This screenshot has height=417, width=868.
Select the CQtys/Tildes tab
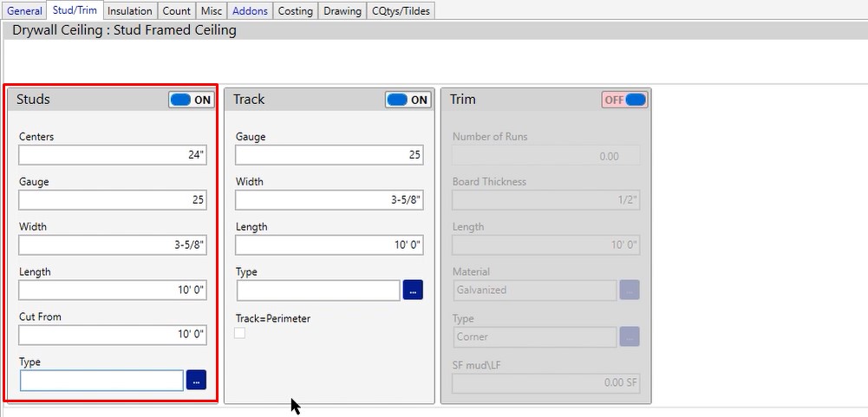400,10
